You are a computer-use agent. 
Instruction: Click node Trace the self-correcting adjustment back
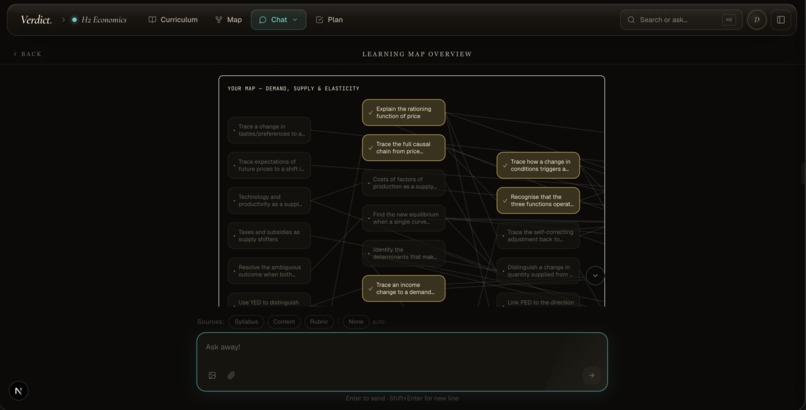pyautogui.click(x=538, y=235)
